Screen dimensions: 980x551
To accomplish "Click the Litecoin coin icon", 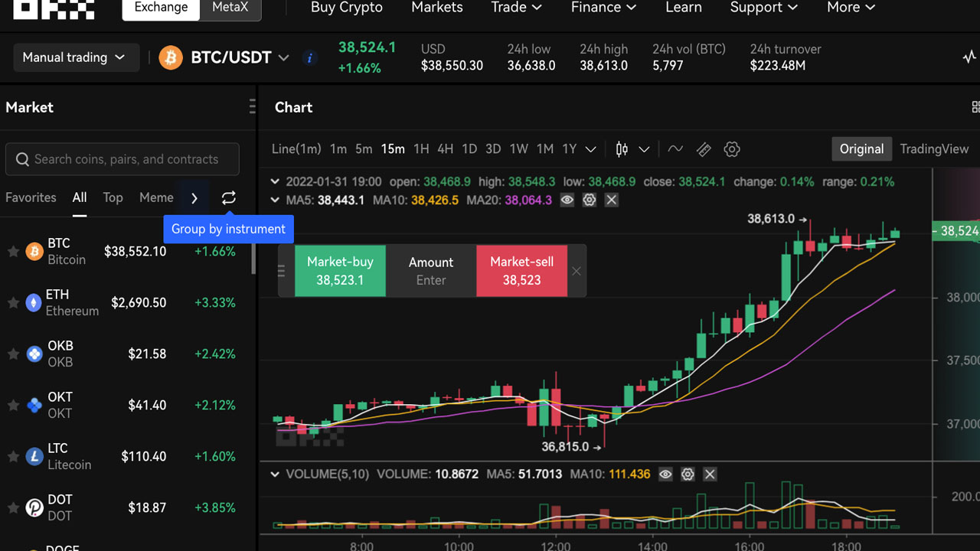I will tap(34, 456).
